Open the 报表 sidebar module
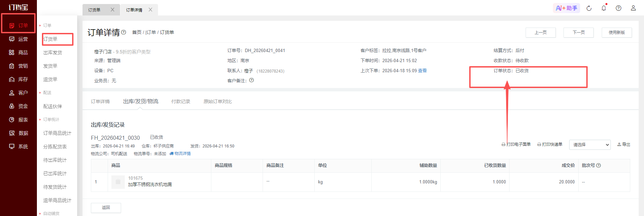This screenshot has height=216, width=644. pyautogui.click(x=18, y=120)
